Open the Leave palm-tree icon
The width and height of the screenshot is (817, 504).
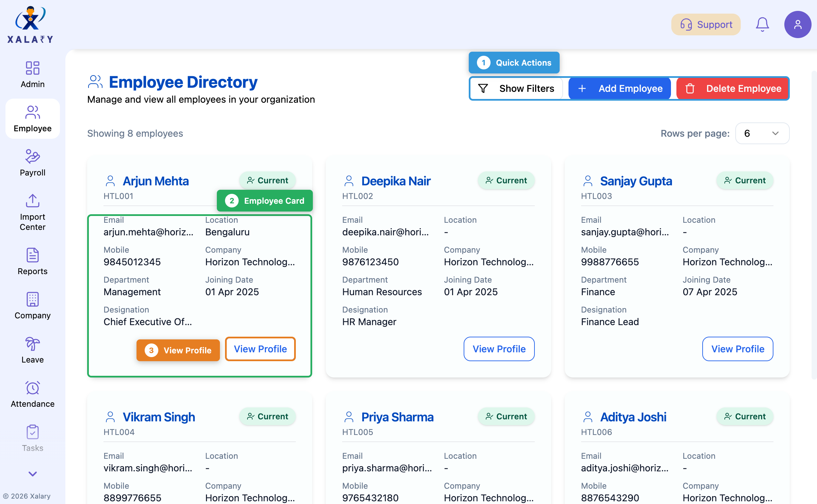pos(32,343)
